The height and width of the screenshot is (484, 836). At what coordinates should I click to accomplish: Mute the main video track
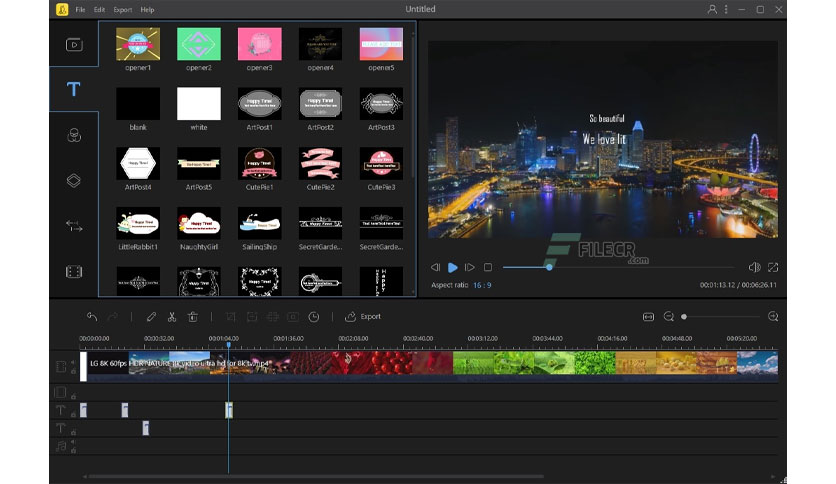coord(74,362)
